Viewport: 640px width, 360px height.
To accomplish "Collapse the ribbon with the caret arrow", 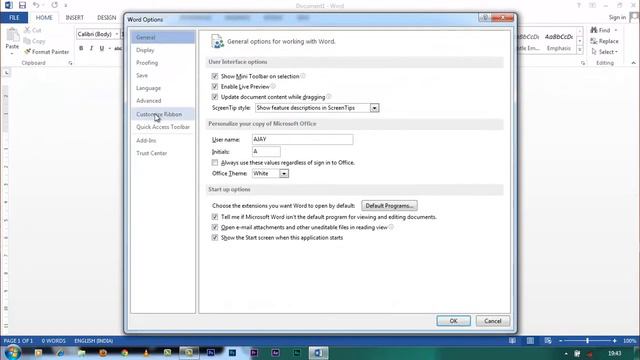I will click(633, 63).
